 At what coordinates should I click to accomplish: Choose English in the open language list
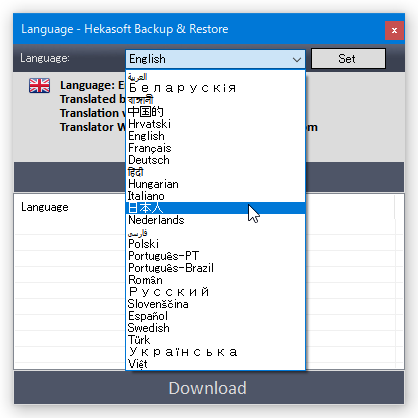(x=215, y=136)
